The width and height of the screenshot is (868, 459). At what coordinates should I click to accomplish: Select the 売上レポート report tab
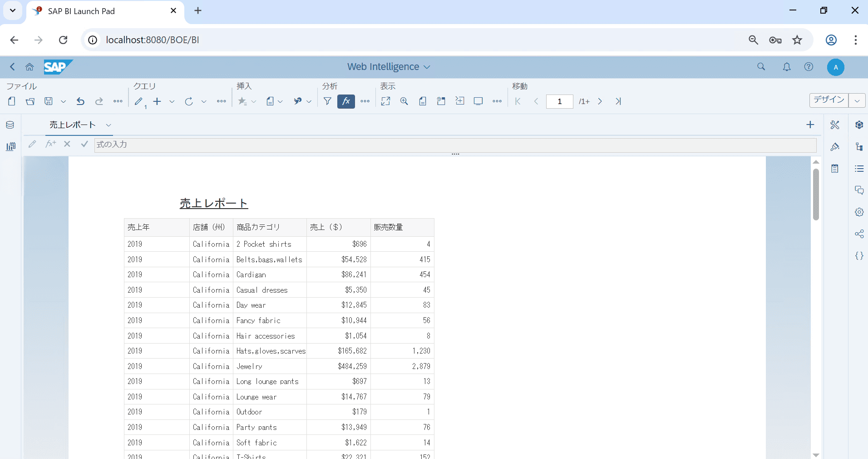pos(73,125)
